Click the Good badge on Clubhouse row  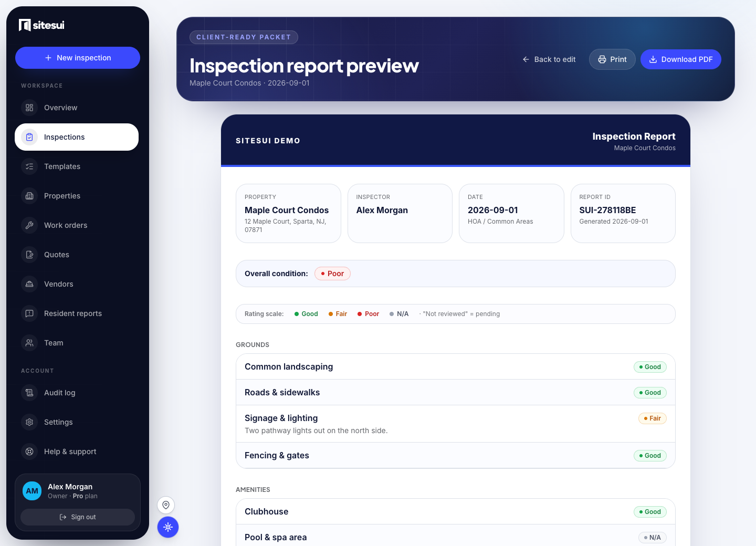point(650,512)
